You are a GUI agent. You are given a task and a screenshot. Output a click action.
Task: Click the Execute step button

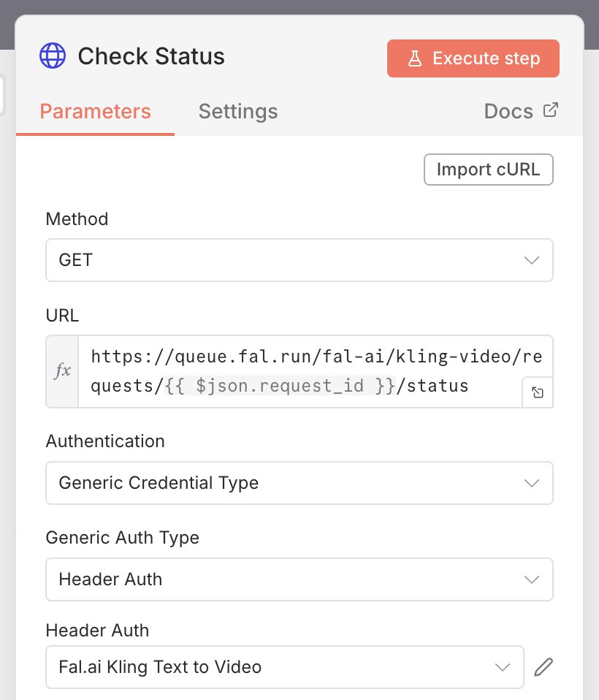point(473,58)
